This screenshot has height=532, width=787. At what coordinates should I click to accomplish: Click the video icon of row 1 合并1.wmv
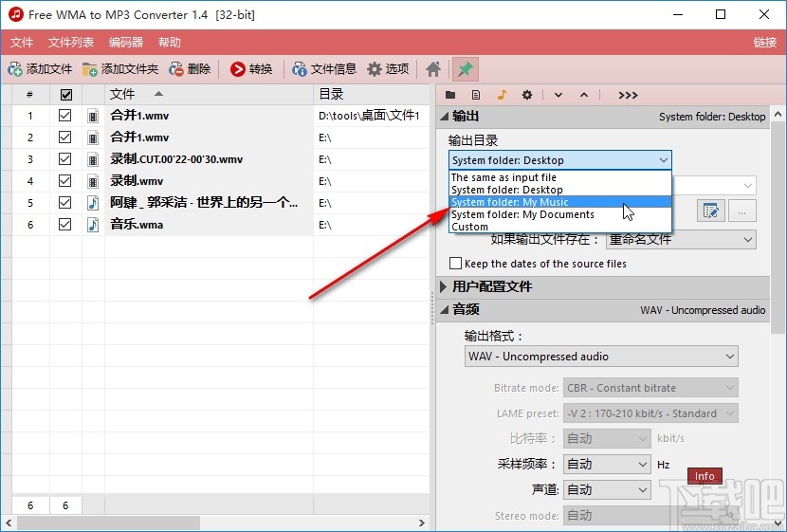93,116
